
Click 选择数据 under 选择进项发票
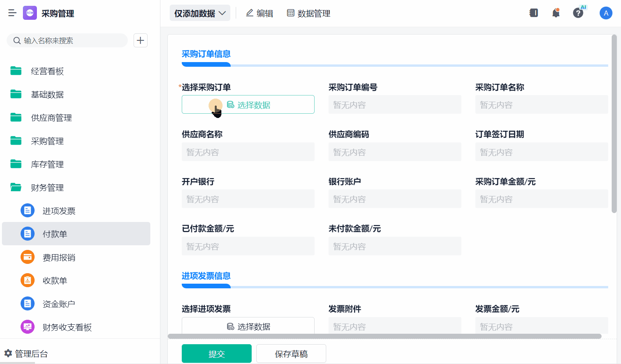point(248,326)
